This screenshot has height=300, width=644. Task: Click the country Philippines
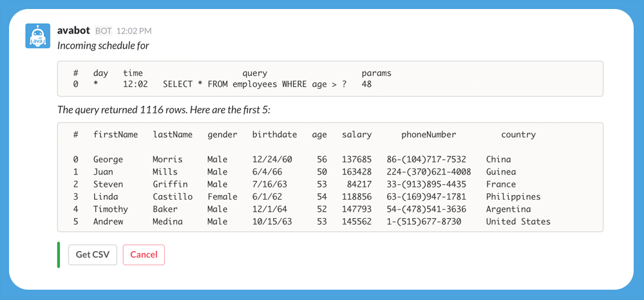click(513, 196)
